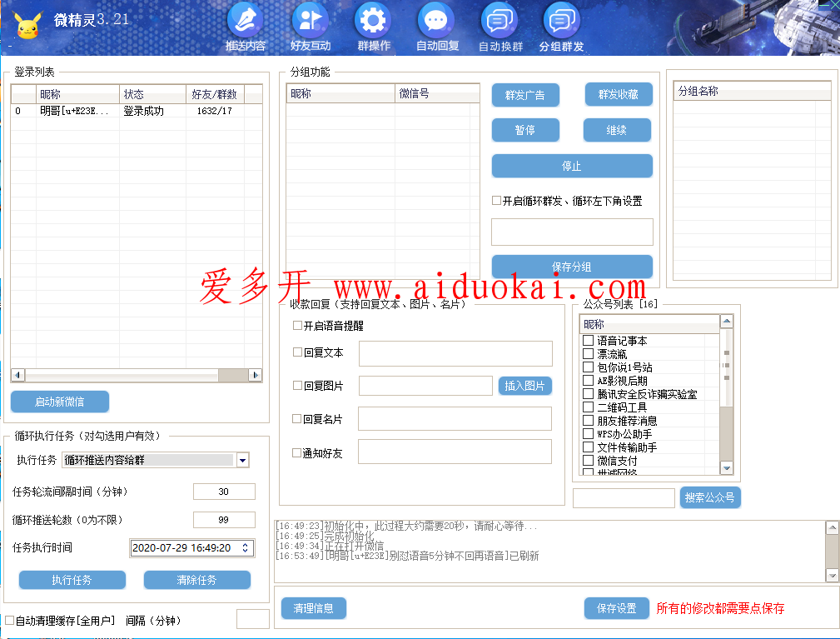The image size is (840, 639).
Task: Click down arrow of log area scrollbar
Action: point(833,576)
